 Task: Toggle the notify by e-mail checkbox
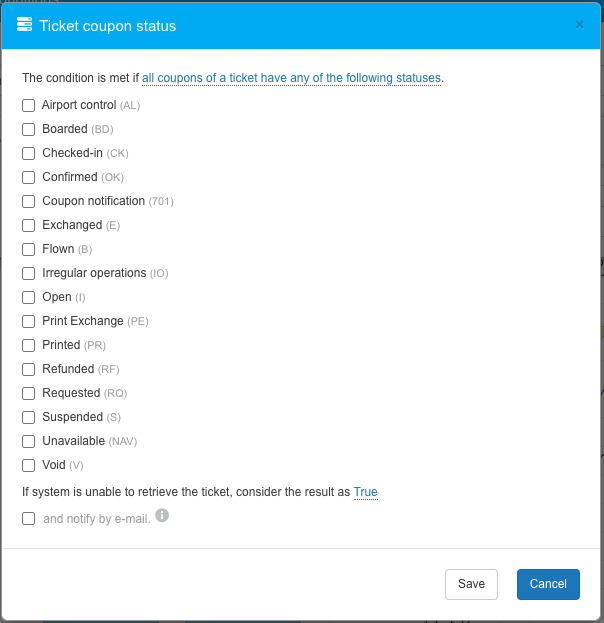29,519
